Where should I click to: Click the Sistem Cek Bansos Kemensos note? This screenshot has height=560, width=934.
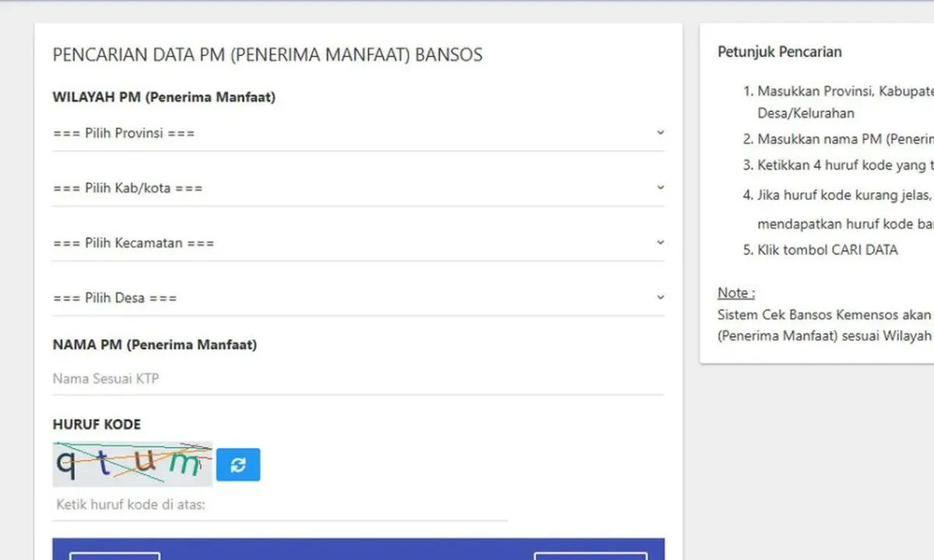[x=826, y=326]
